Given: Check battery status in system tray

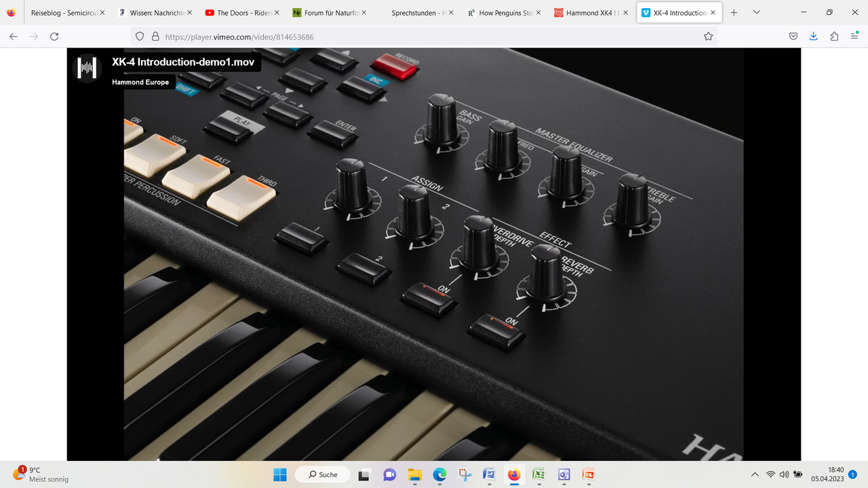Looking at the screenshot, I should click(798, 474).
